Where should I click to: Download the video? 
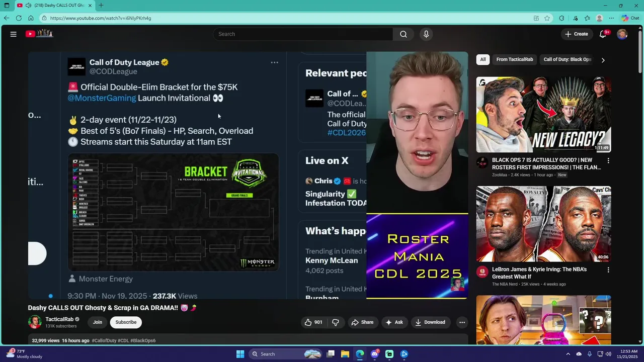(430, 322)
